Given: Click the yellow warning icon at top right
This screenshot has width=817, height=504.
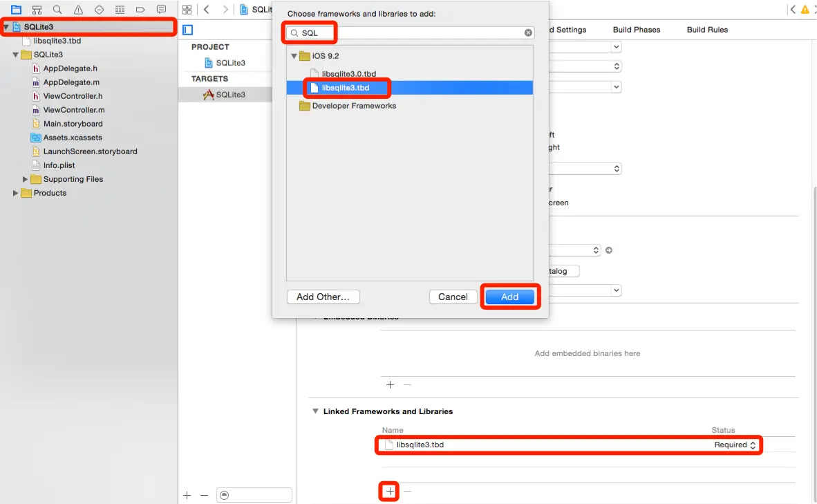Looking at the screenshot, I should pyautogui.click(x=805, y=10).
